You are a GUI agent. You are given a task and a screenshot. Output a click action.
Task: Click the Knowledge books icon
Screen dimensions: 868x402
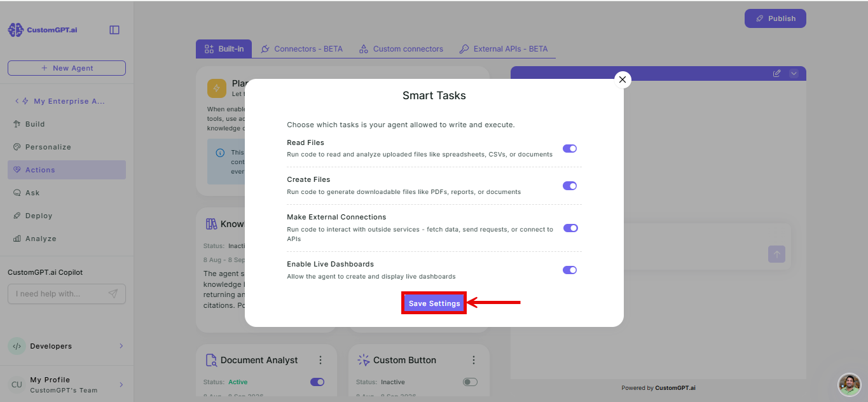click(x=212, y=224)
